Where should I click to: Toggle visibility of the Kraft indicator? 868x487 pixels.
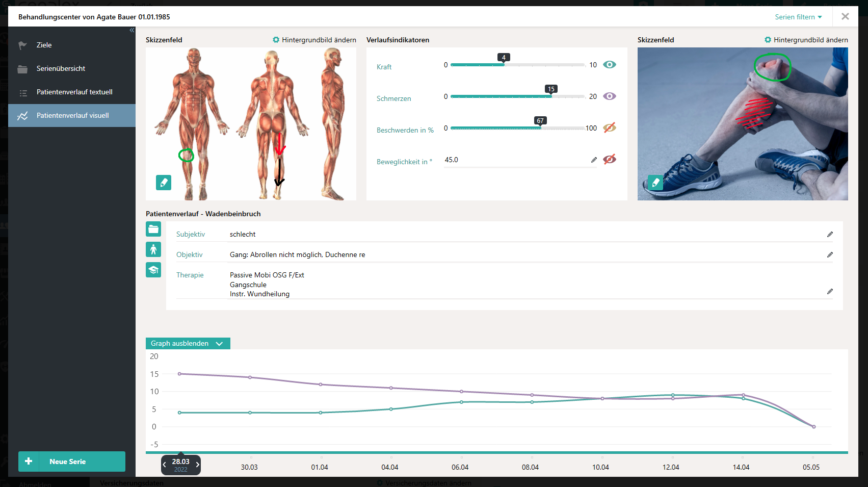tap(609, 64)
